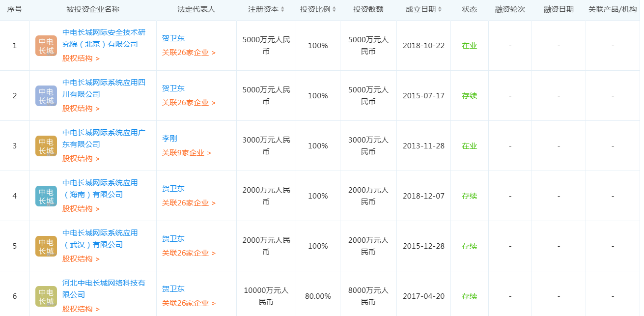
Task: Sort the table by 投资比例 column arrows
Action: pyautogui.click(x=335, y=9)
